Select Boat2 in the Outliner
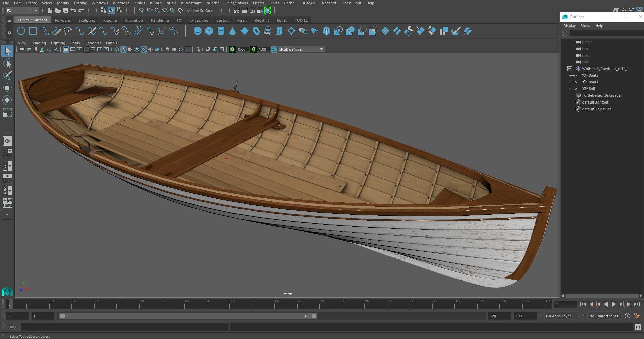The image size is (644, 339). point(593,75)
